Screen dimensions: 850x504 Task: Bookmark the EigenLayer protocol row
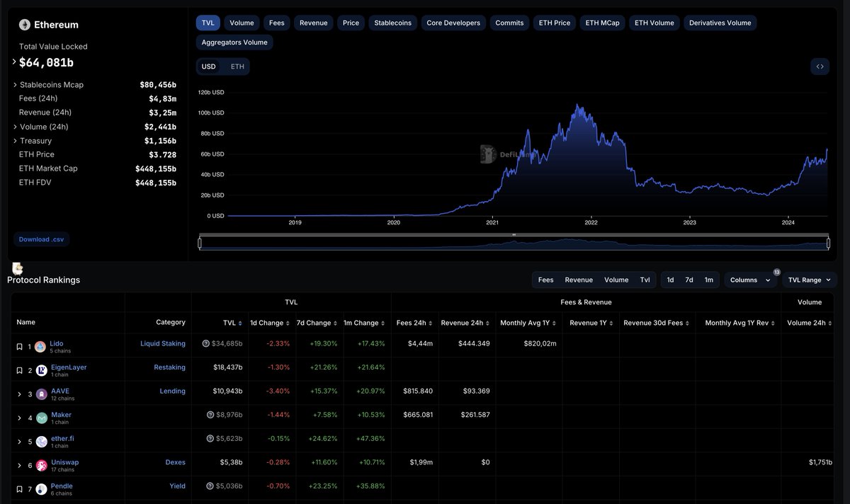point(19,370)
